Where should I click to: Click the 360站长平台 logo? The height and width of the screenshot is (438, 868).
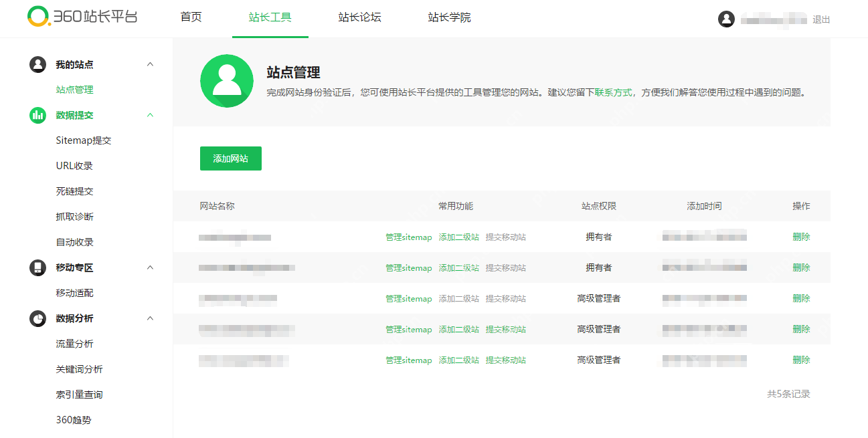pos(82,17)
